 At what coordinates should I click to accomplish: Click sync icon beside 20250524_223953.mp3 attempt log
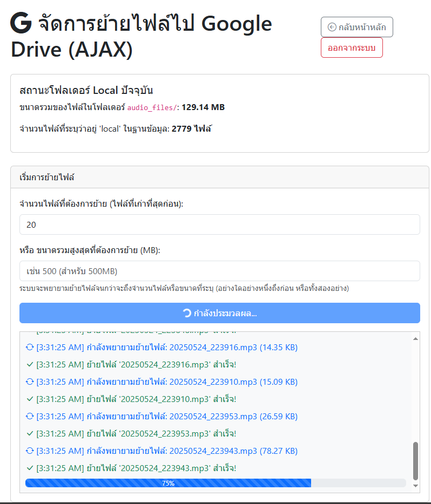30,417
